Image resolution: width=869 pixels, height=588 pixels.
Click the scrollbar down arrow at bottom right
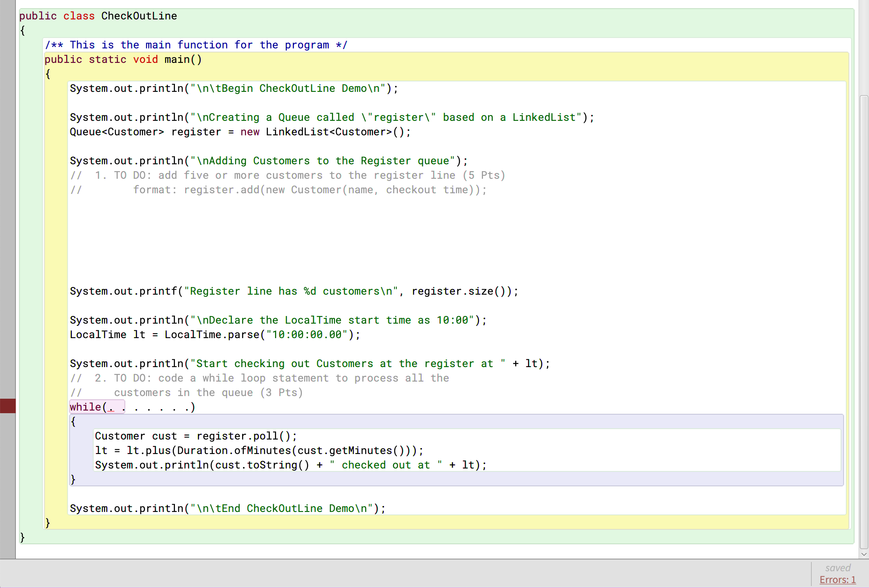864,555
